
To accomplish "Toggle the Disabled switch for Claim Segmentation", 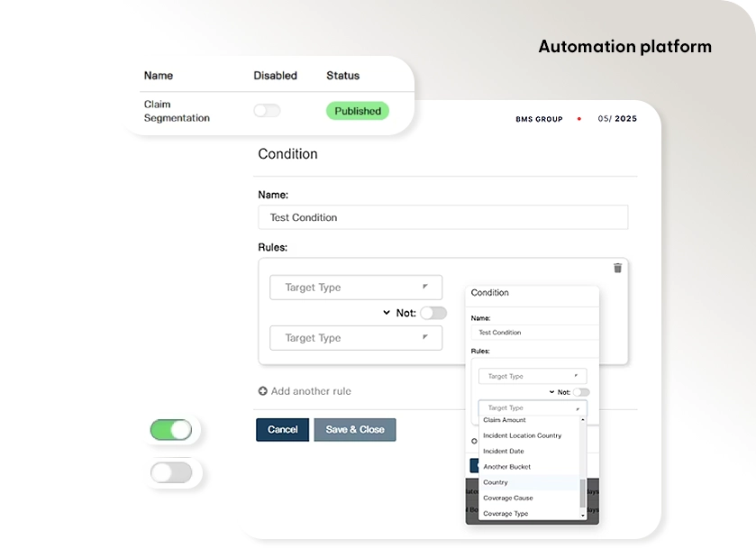I will [267, 111].
